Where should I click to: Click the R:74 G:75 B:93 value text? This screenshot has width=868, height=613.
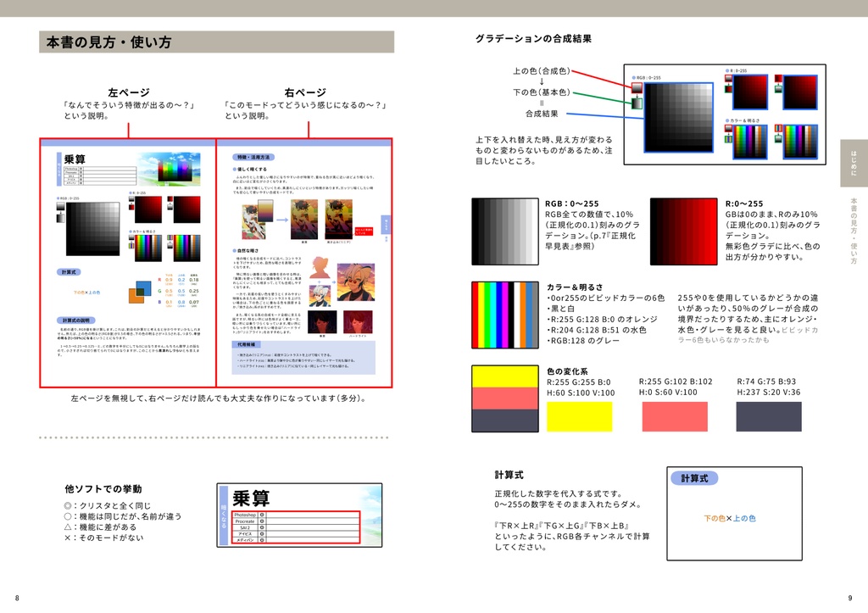[766, 382]
